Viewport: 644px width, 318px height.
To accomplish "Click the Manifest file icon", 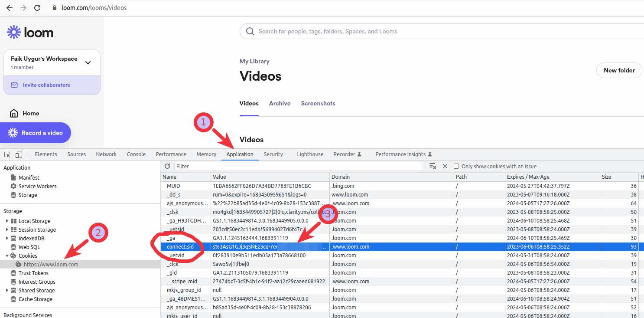I will click(x=13, y=177).
